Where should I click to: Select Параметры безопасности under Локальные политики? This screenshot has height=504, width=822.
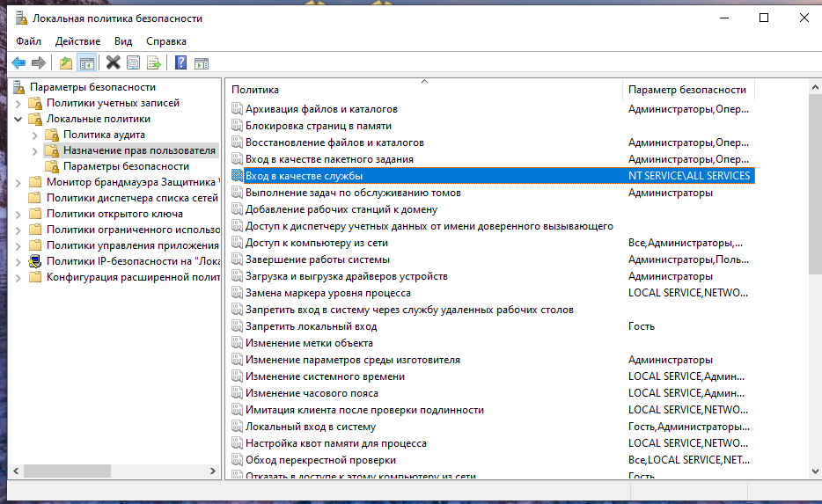tap(126, 166)
